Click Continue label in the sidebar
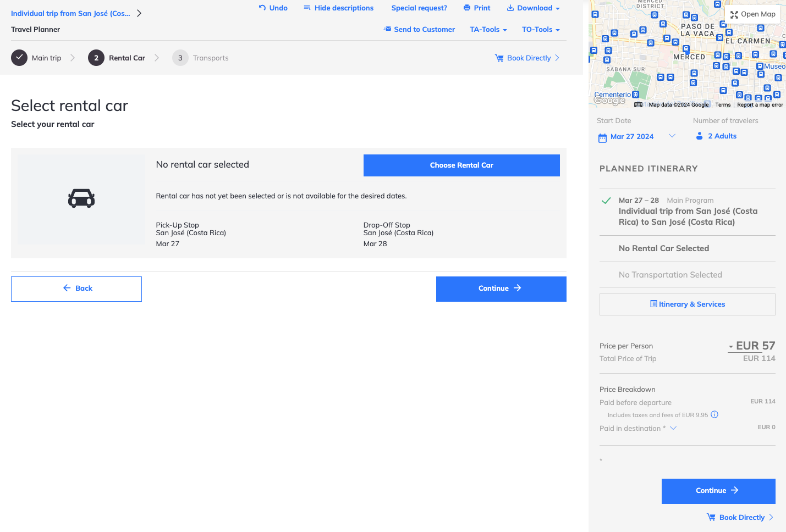Screen dimensions: 786x532 click(x=711, y=490)
